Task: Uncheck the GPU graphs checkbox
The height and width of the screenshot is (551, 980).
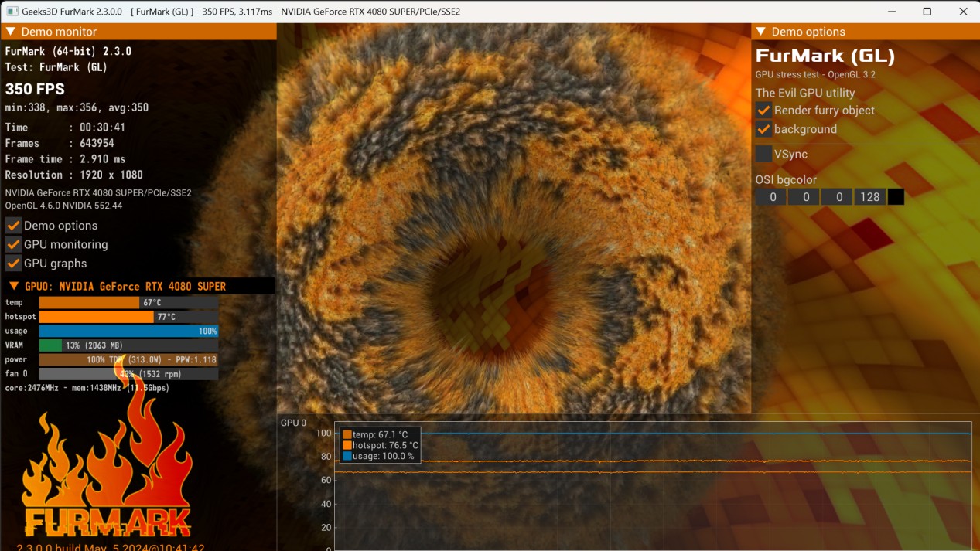Action: click(13, 264)
